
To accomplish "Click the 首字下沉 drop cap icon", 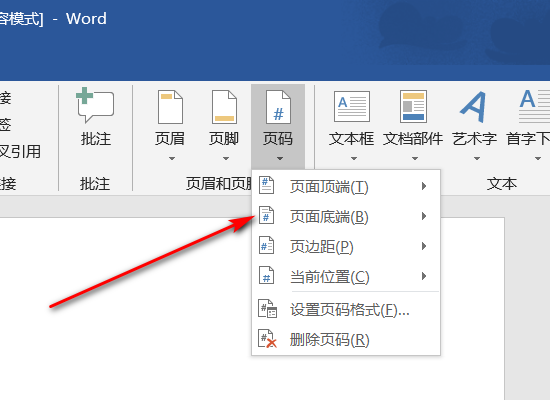I will (x=534, y=106).
